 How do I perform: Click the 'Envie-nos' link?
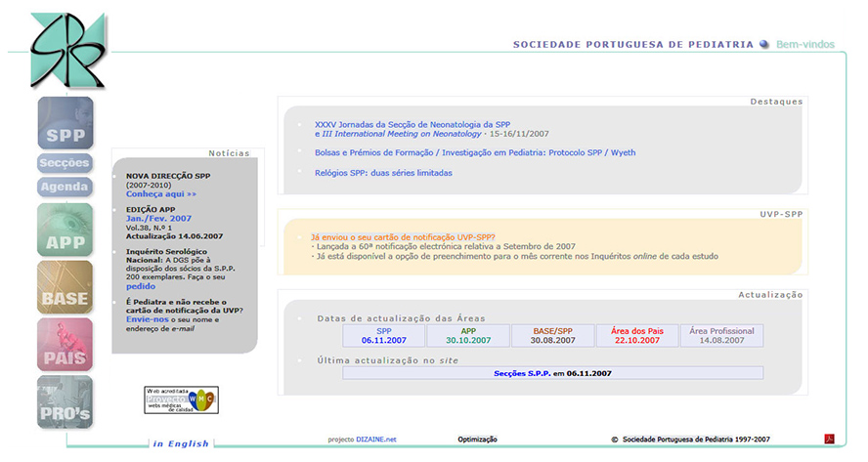[147, 319]
